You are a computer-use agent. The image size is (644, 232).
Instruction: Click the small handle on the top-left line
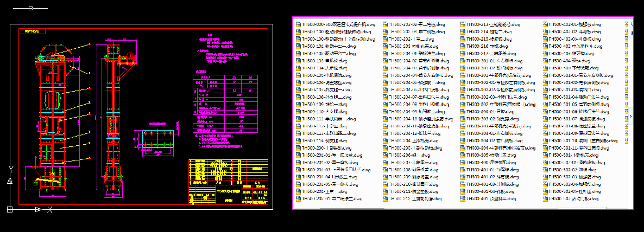point(30,8)
